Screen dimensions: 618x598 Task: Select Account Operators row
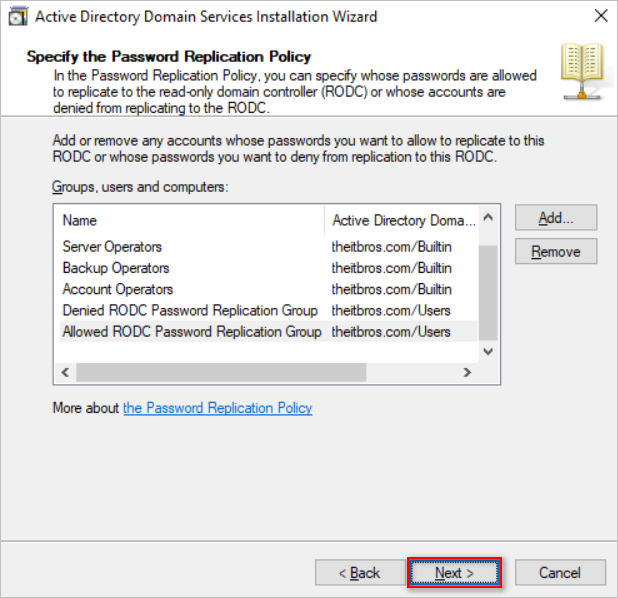click(268, 289)
